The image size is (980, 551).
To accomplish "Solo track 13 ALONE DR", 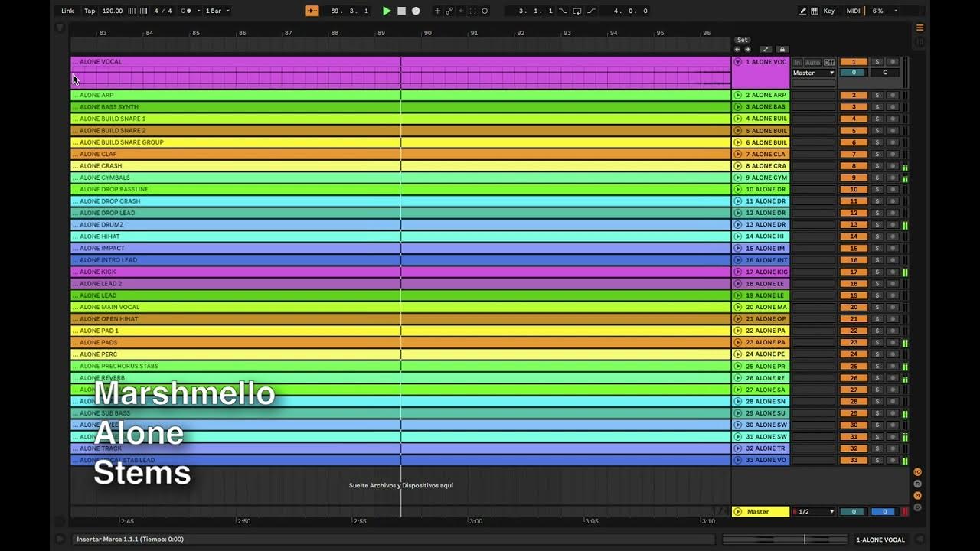I will point(877,225).
